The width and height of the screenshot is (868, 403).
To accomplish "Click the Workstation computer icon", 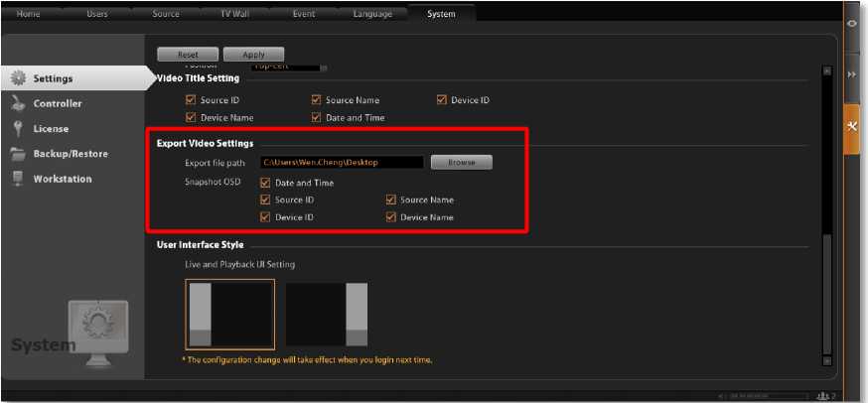I will click(x=18, y=179).
